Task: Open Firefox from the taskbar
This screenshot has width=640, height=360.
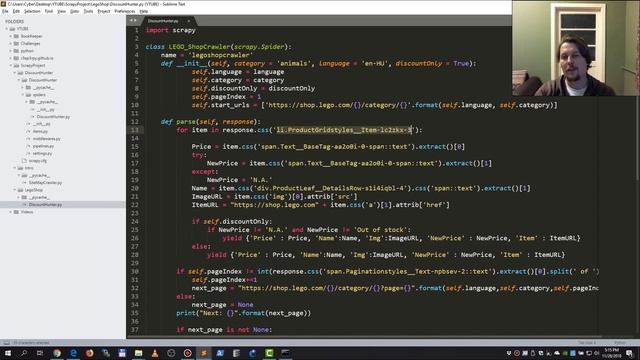Action: coord(89,353)
